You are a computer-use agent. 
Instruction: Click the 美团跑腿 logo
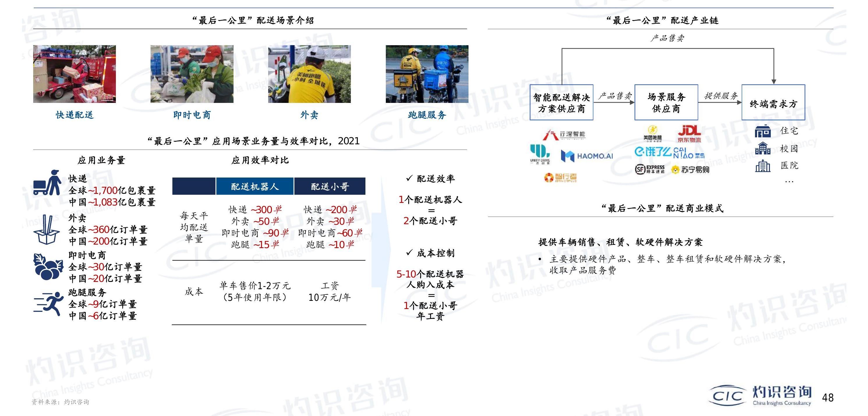[652, 134]
